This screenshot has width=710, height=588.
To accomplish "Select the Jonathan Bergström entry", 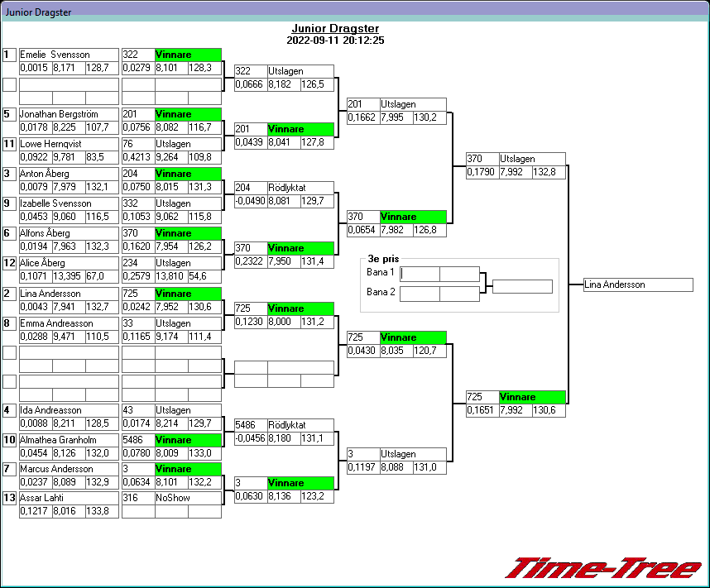I will [x=69, y=114].
